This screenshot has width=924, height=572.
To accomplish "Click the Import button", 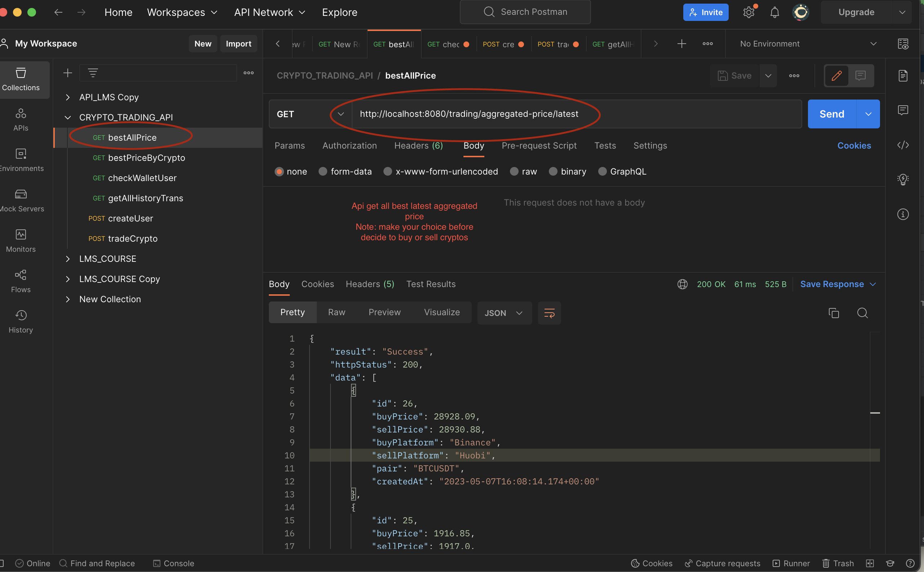I will 239,44.
